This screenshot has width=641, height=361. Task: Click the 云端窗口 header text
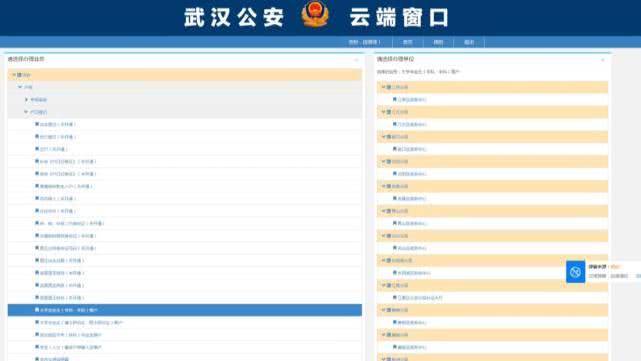(x=399, y=18)
